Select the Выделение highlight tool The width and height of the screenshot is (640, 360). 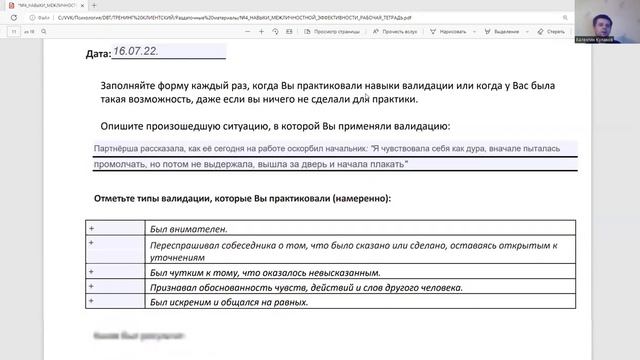pyautogui.click(x=502, y=31)
